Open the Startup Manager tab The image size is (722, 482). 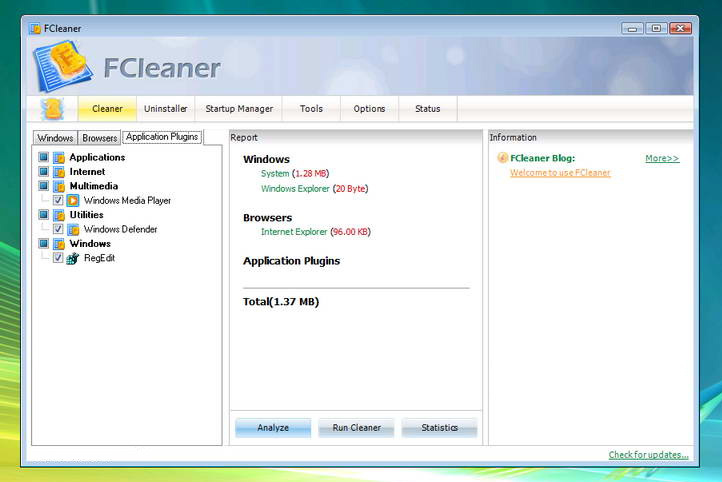pos(239,109)
